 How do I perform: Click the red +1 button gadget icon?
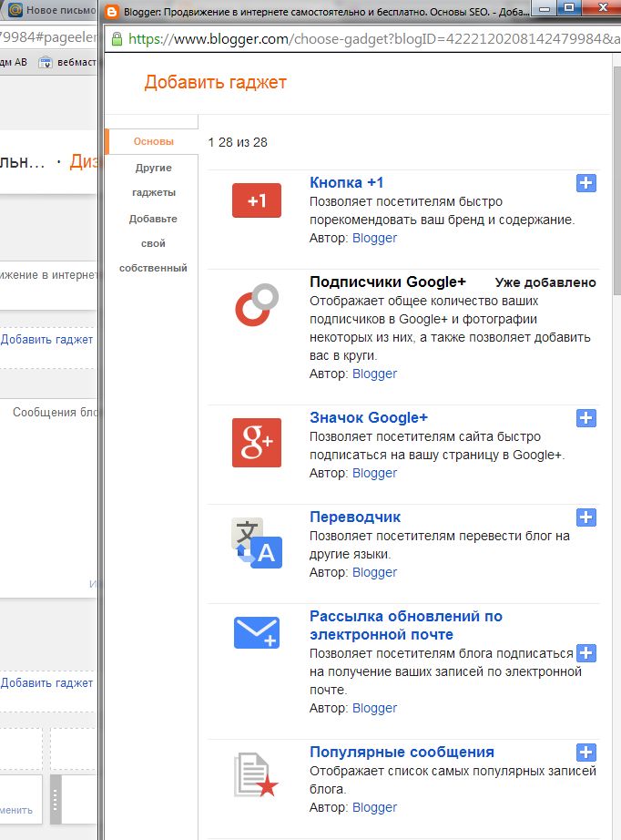257,200
